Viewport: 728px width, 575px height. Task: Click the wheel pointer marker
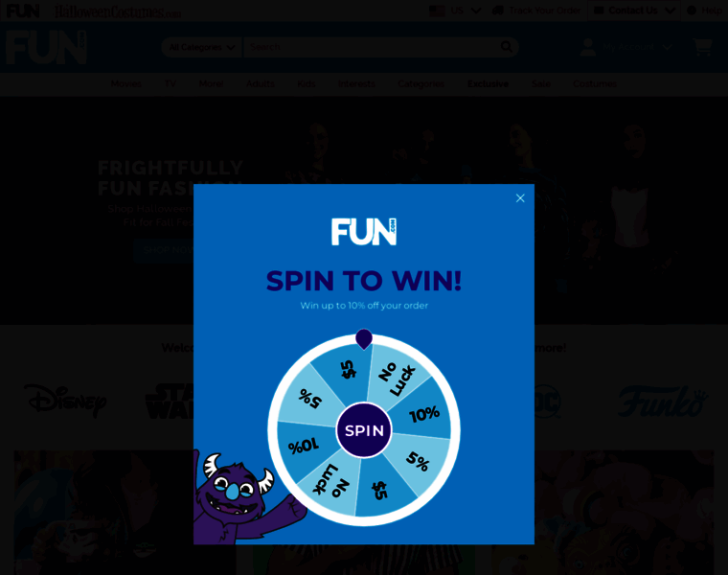pyautogui.click(x=364, y=338)
